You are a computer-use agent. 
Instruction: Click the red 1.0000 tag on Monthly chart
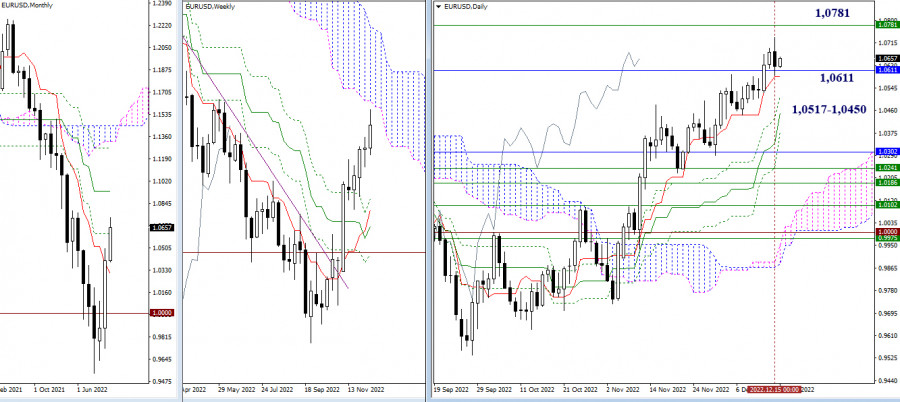[x=160, y=312]
